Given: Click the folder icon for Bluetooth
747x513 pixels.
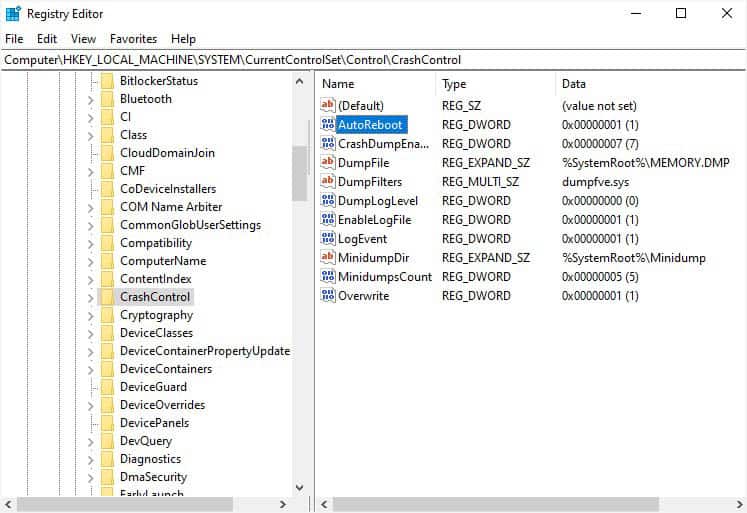Looking at the screenshot, I should point(108,99).
